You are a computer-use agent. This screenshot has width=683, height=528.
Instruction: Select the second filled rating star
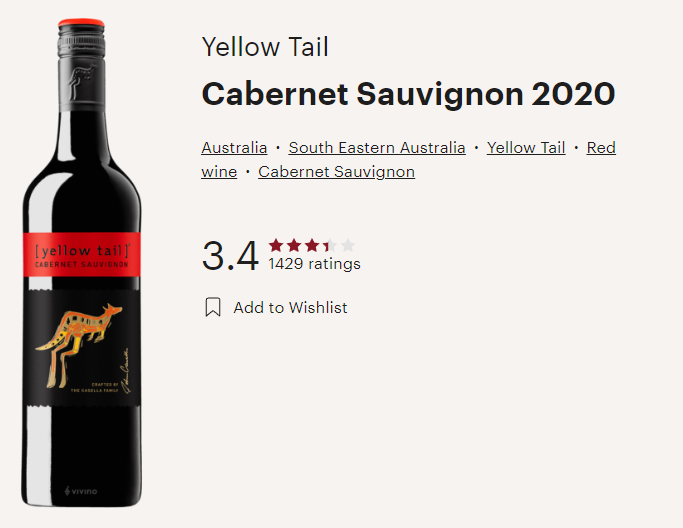click(294, 246)
